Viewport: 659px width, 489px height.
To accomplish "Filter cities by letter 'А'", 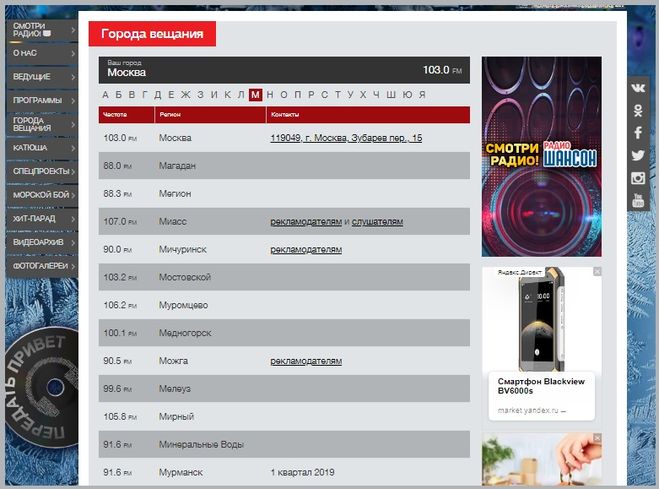I will click(x=105, y=95).
